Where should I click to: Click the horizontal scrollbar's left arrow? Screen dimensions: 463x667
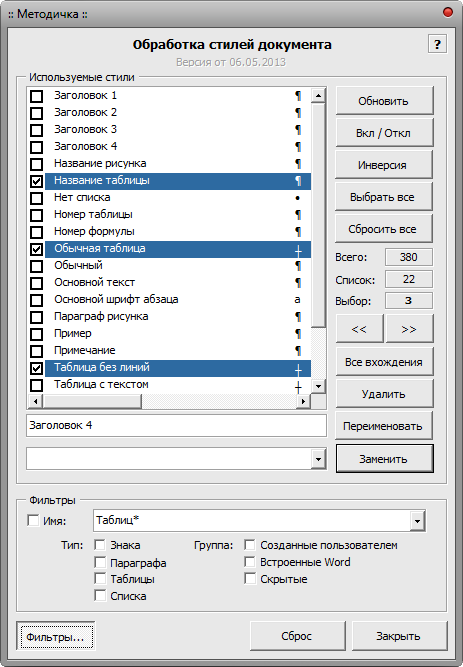[35, 401]
